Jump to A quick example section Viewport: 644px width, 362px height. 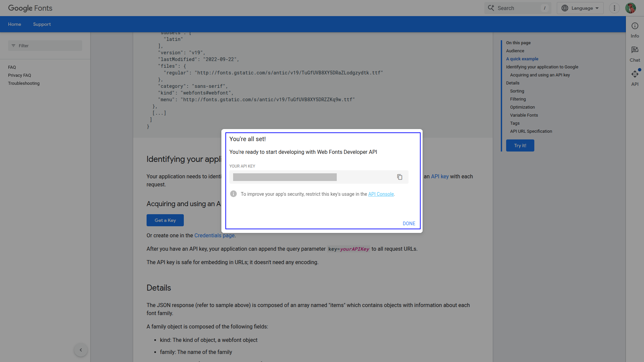point(522,59)
